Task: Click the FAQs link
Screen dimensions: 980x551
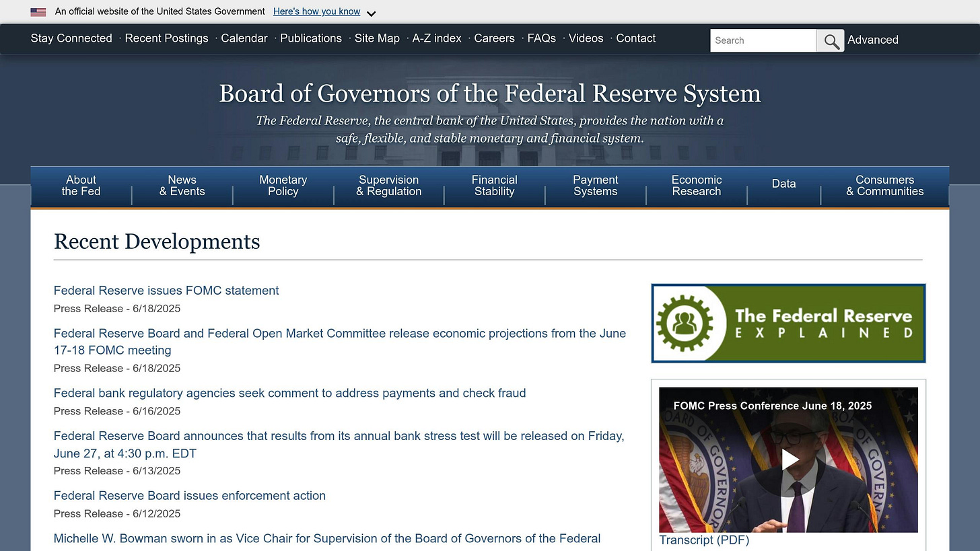Action: point(541,38)
